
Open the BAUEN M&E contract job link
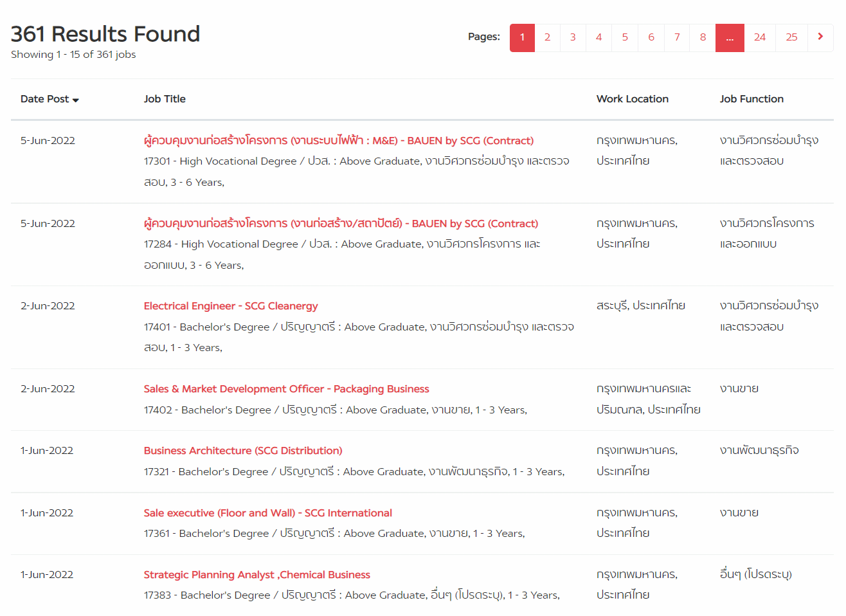338,141
